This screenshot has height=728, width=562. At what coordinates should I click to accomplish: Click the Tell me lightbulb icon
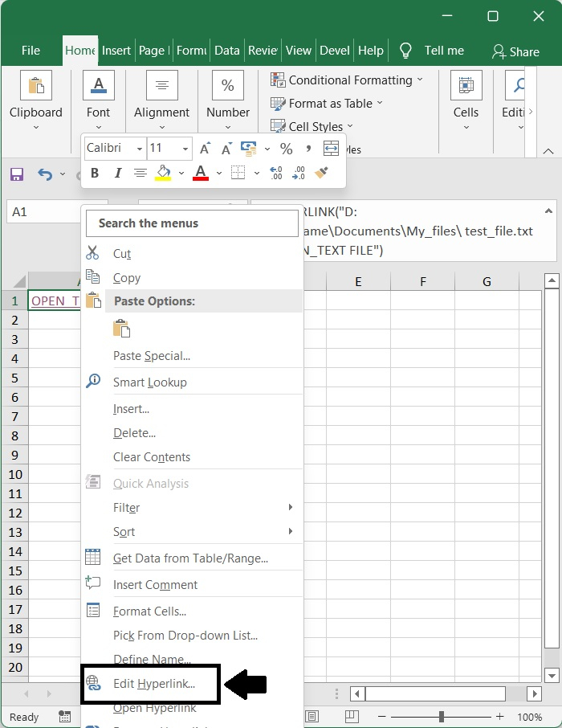405,51
